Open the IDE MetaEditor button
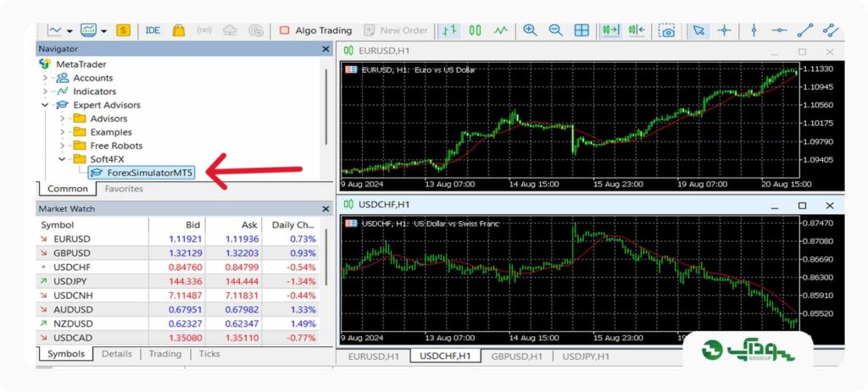The image size is (868, 392). (x=153, y=30)
